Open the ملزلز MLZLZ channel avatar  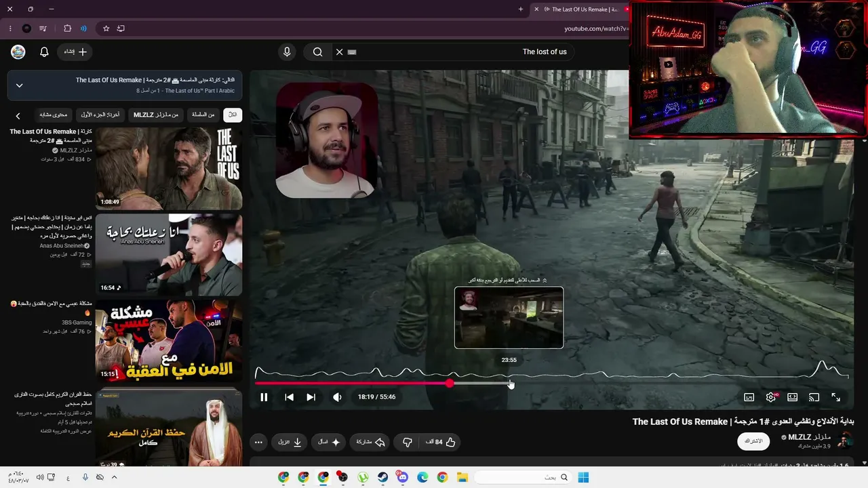[x=844, y=441]
